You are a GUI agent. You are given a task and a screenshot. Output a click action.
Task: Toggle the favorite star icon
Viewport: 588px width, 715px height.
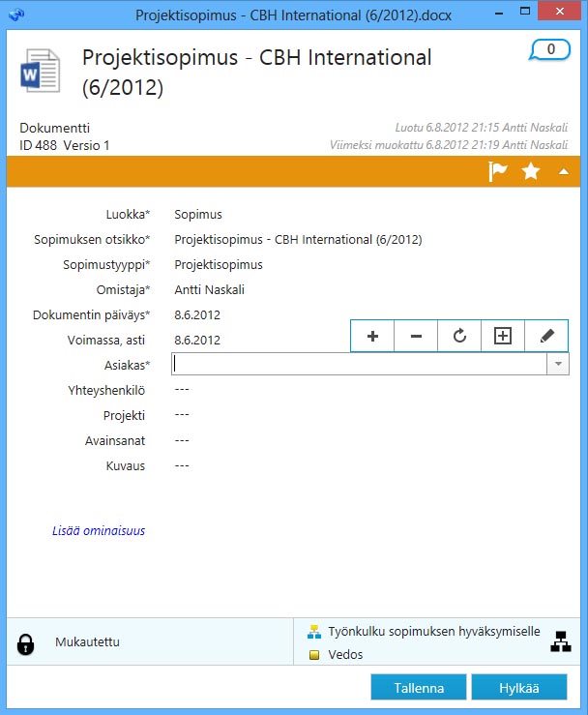(x=531, y=171)
